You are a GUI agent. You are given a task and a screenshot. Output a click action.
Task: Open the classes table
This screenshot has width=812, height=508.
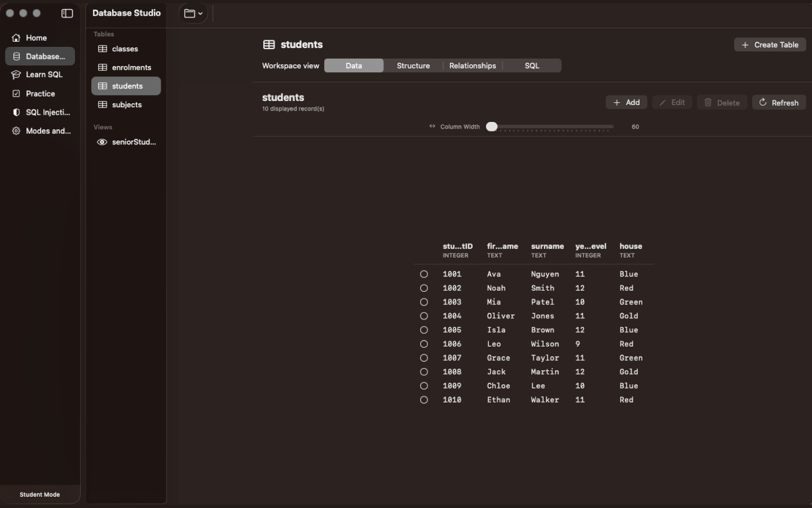126,49
